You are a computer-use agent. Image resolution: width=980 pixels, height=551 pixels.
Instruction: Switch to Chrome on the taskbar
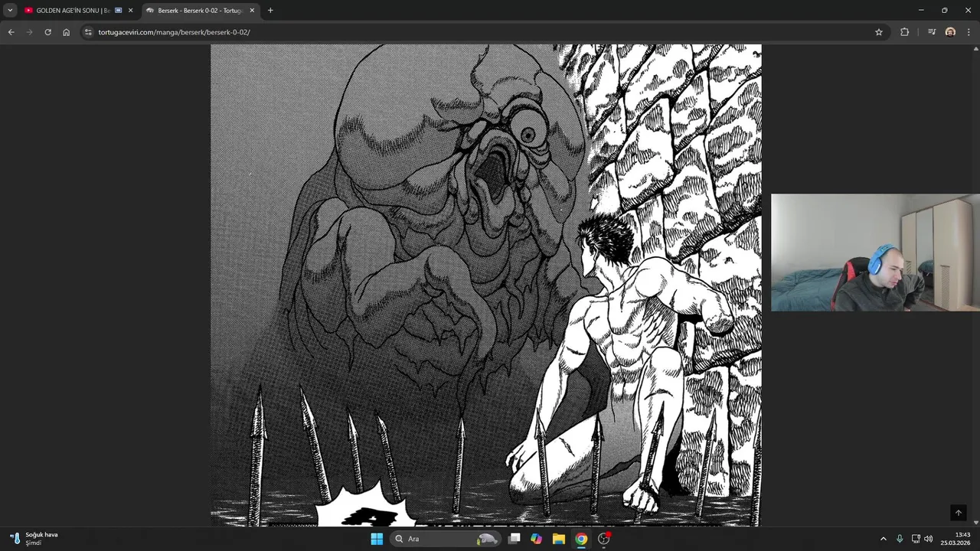pos(581,539)
